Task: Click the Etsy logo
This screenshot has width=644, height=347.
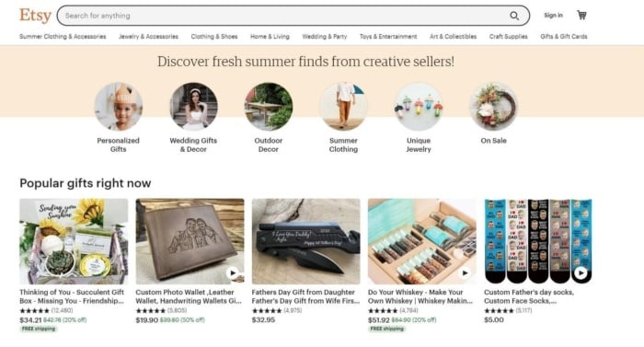Action: tap(35, 16)
